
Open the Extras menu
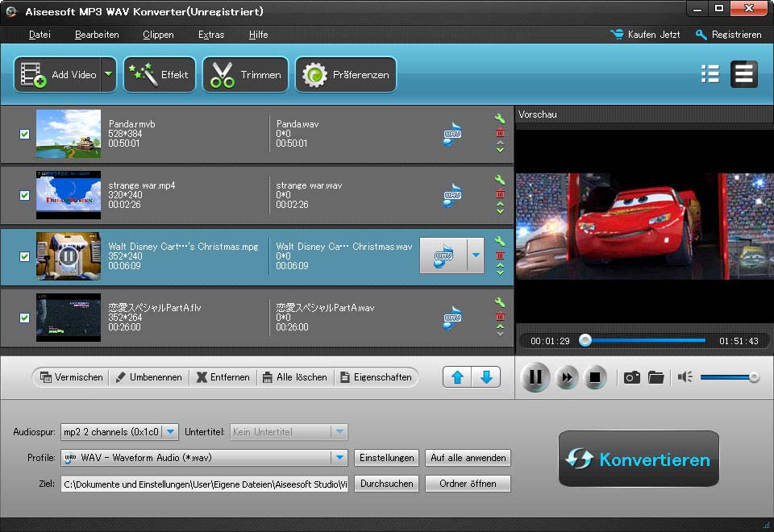[x=211, y=35]
